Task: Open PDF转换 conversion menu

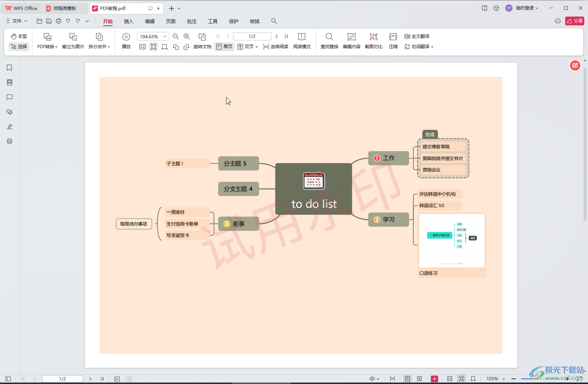Action: click(x=47, y=46)
